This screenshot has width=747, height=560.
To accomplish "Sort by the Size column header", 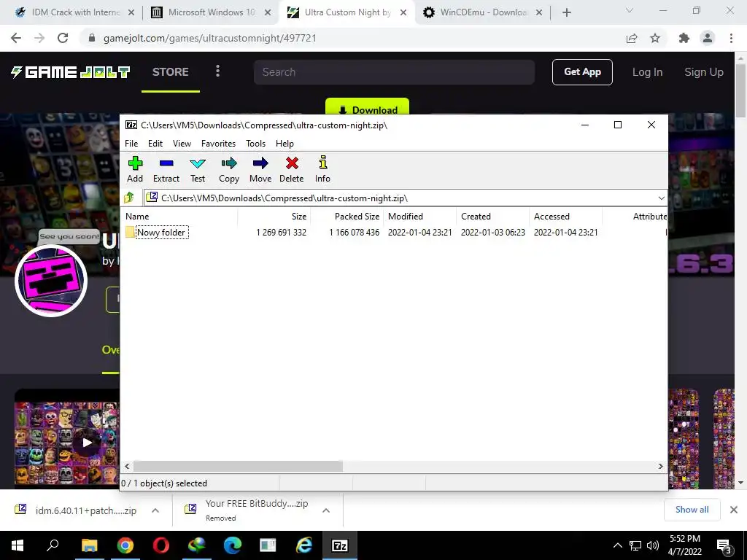I will (274, 216).
